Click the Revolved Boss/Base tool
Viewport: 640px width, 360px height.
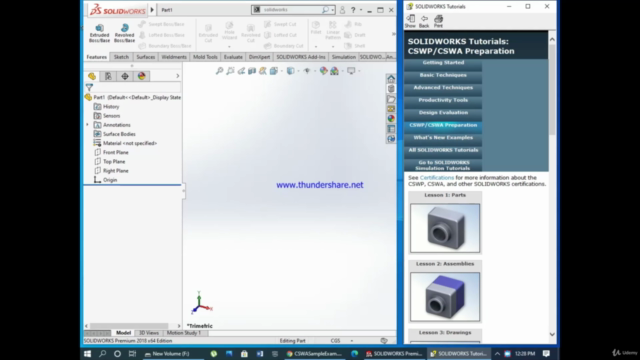[124, 33]
